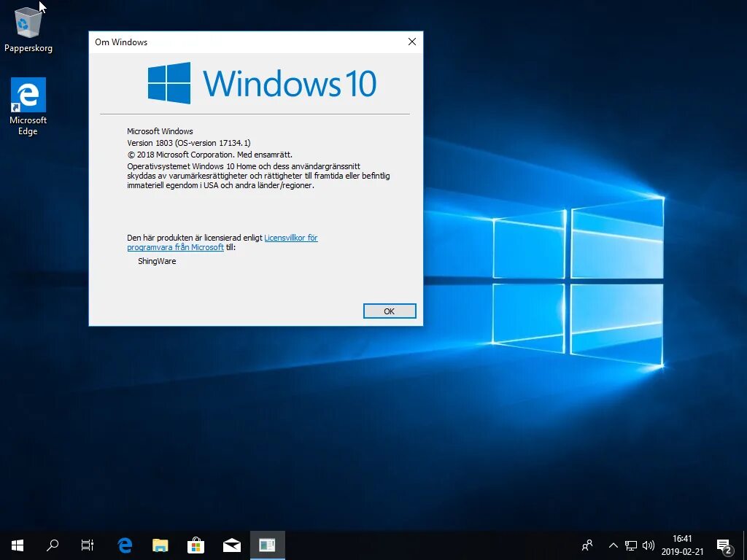Click the taskbar search magnifier
747x560 pixels.
pos(53,545)
